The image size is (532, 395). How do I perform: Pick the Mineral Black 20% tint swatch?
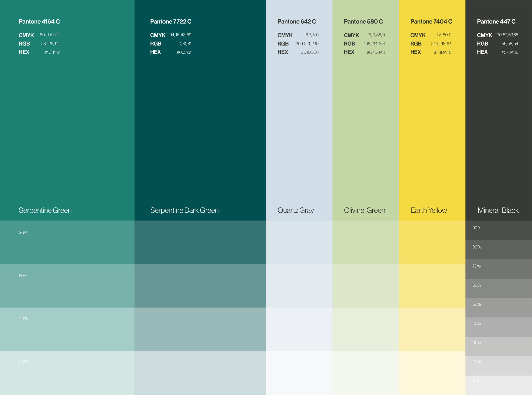(499, 366)
